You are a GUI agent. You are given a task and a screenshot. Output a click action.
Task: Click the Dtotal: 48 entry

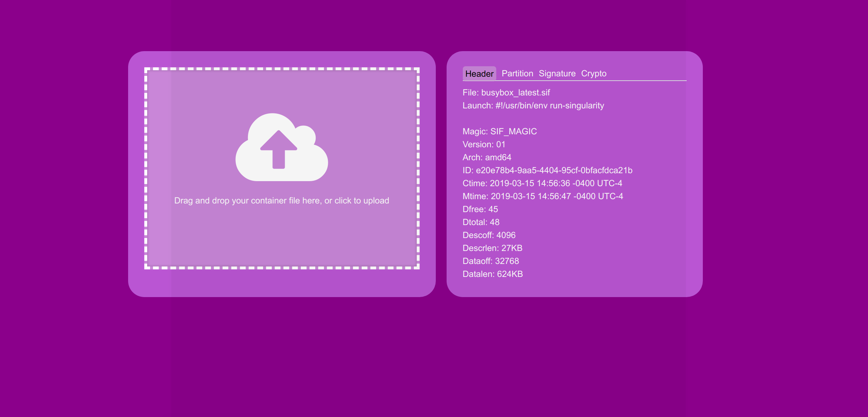(x=481, y=222)
